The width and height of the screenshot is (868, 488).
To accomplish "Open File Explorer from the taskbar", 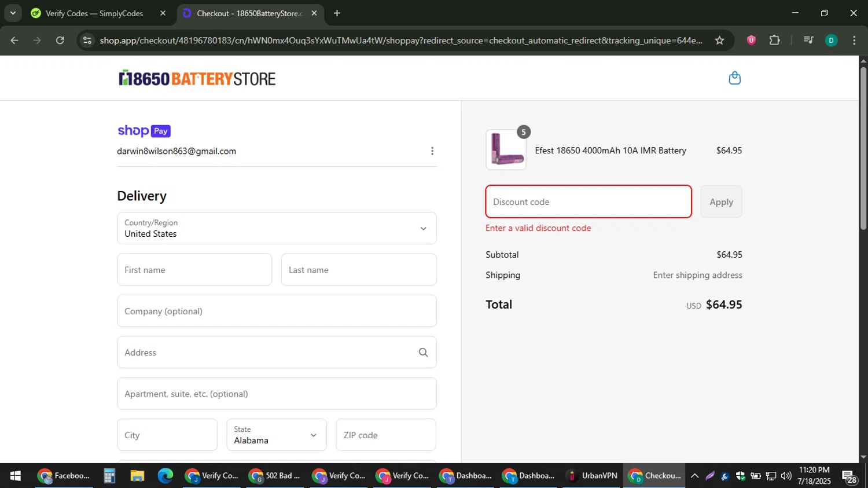I will pos(137,476).
